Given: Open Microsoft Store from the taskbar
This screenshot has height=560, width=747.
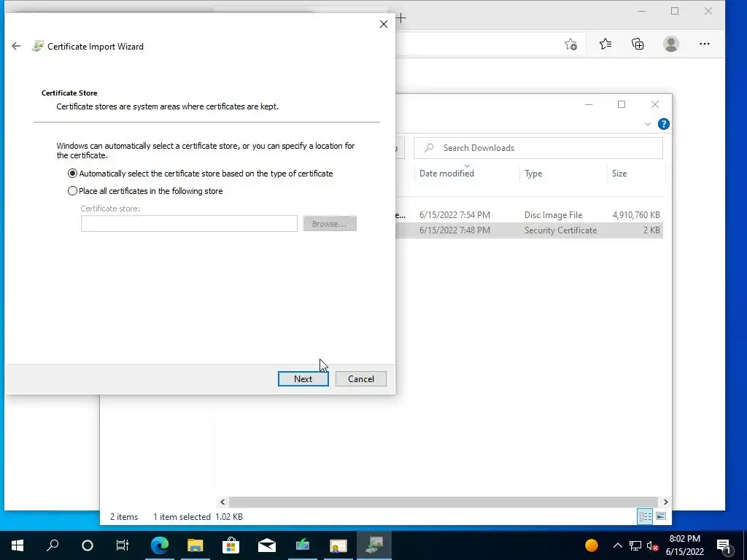Looking at the screenshot, I should 231,545.
